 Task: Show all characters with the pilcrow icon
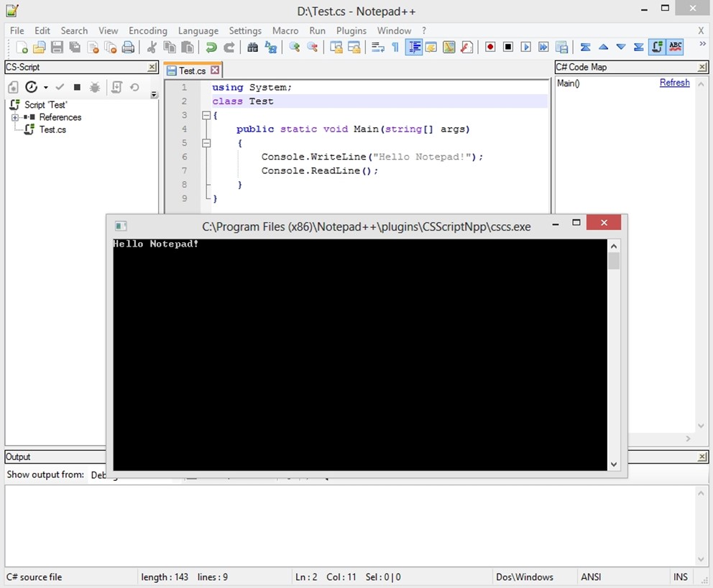(x=395, y=47)
